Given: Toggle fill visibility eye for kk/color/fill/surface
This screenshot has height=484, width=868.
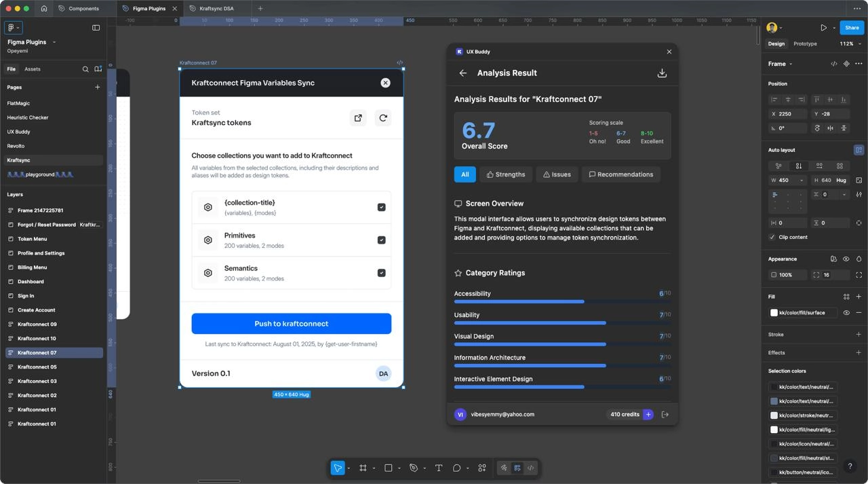Looking at the screenshot, I should pyautogui.click(x=846, y=313).
